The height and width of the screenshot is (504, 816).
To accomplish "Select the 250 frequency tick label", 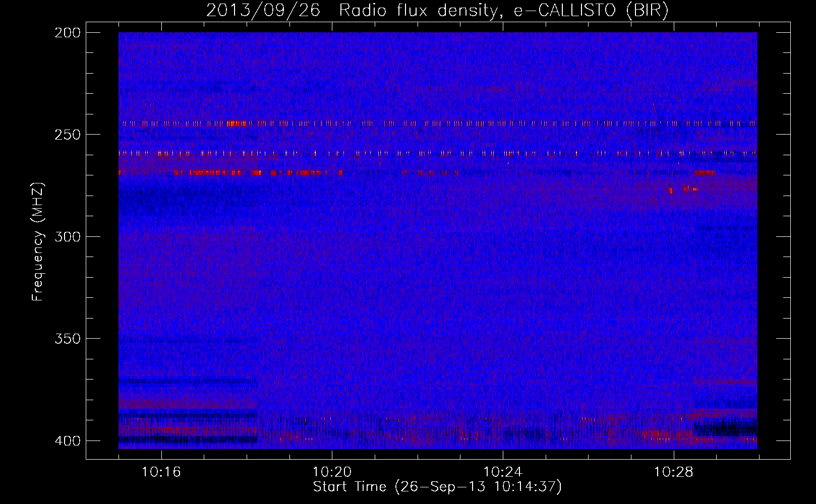I will pos(67,135).
